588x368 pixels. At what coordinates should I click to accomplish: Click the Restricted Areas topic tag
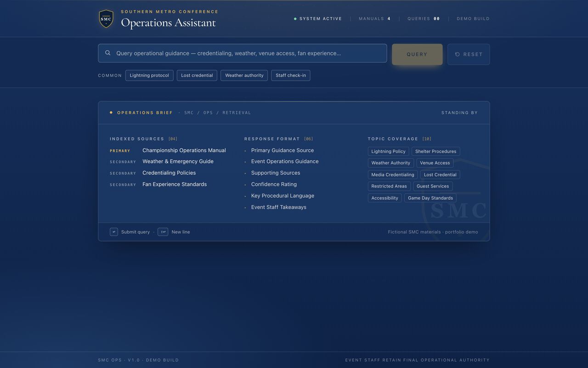(389, 186)
